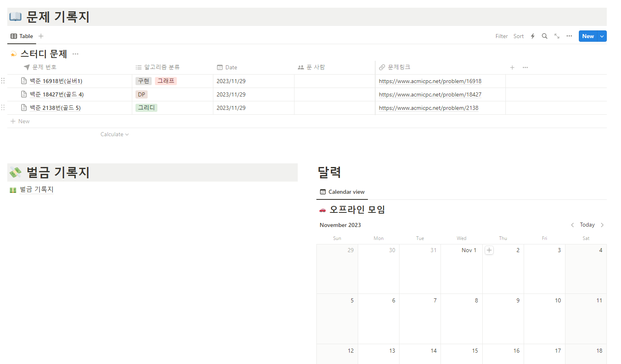Open the 백준 2138번(골드 5) entry

pos(55,108)
